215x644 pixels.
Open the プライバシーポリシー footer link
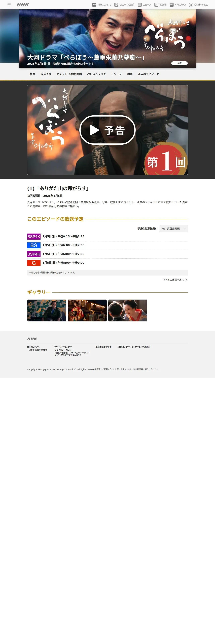[64, 350]
